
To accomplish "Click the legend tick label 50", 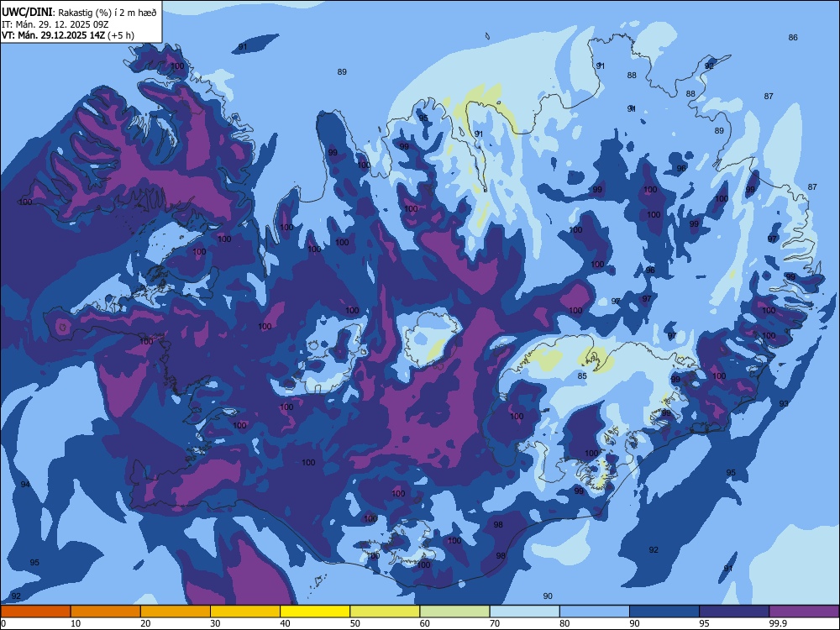I will pyautogui.click(x=355, y=623).
